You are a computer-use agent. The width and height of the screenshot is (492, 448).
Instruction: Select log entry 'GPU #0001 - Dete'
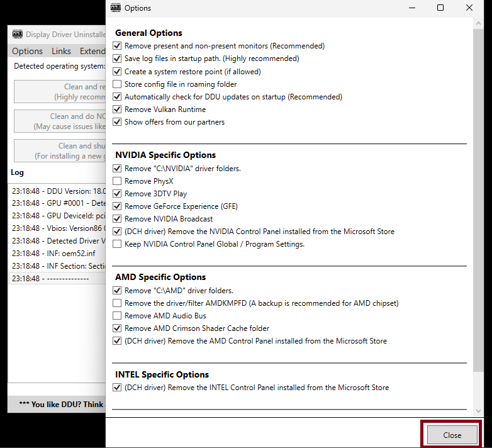tap(57, 203)
